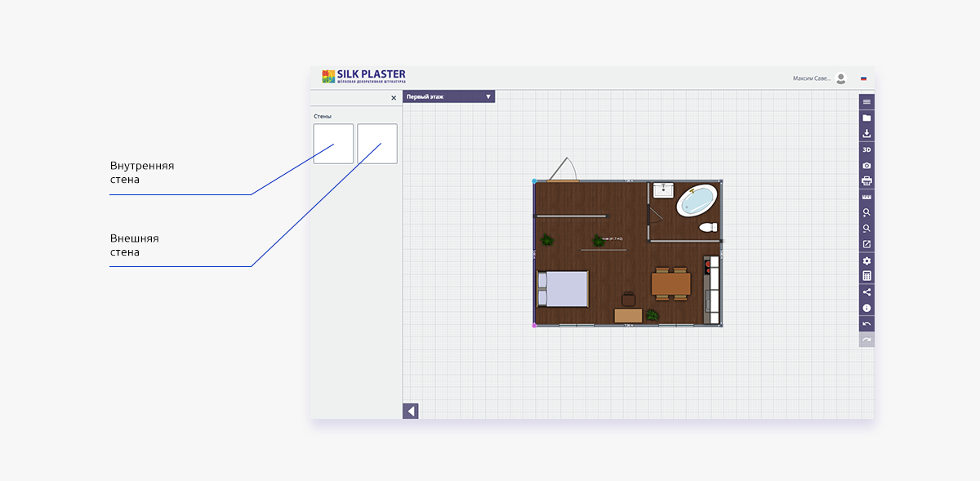Image resolution: width=980 pixels, height=481 pixels.
Task: Click the export/open-external icon
Action: coord(866,244)
